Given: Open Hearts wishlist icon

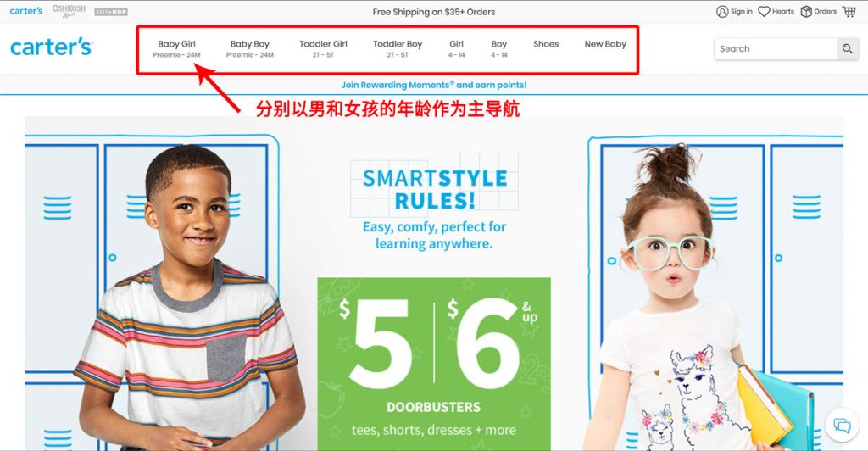Looking at the screenshot, I should [764, 11].
